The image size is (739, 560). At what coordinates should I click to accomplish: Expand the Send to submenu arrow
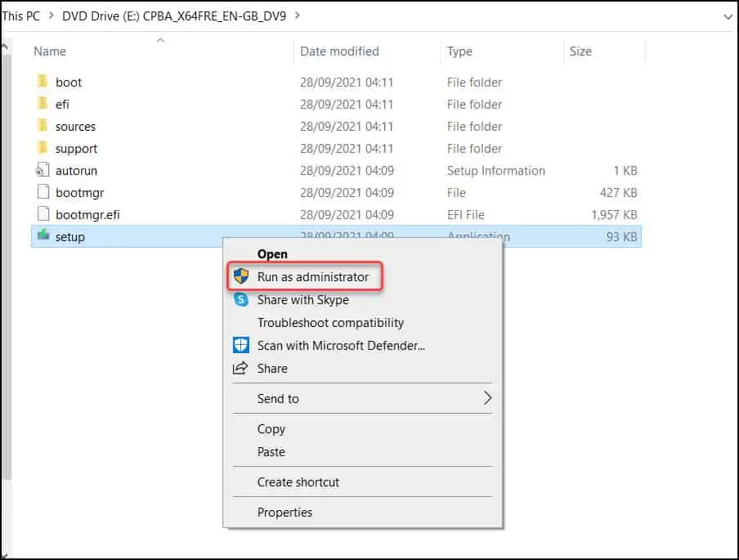pyautogui.click(x=487, y=398)
